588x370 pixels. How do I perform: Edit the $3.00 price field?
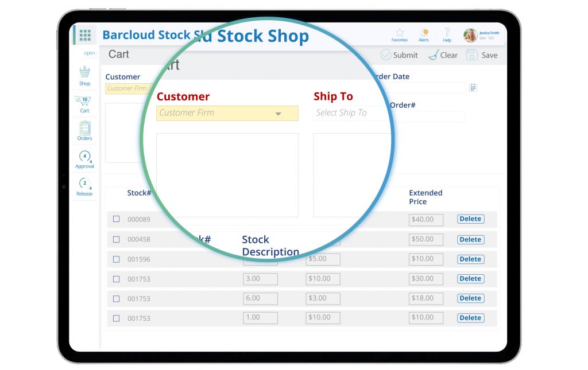[323, 298]
